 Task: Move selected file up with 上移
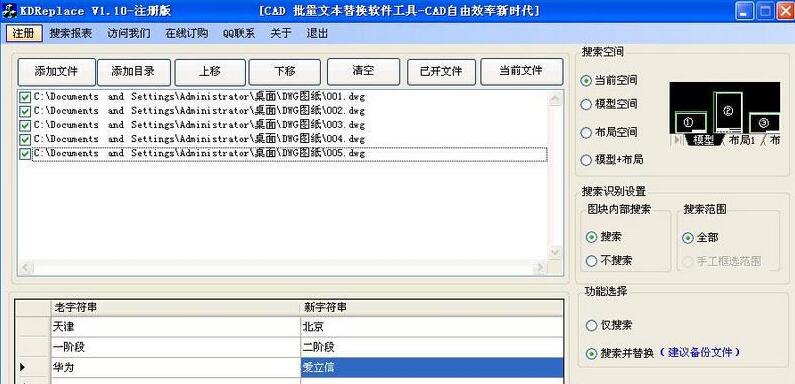pos(210,72)
